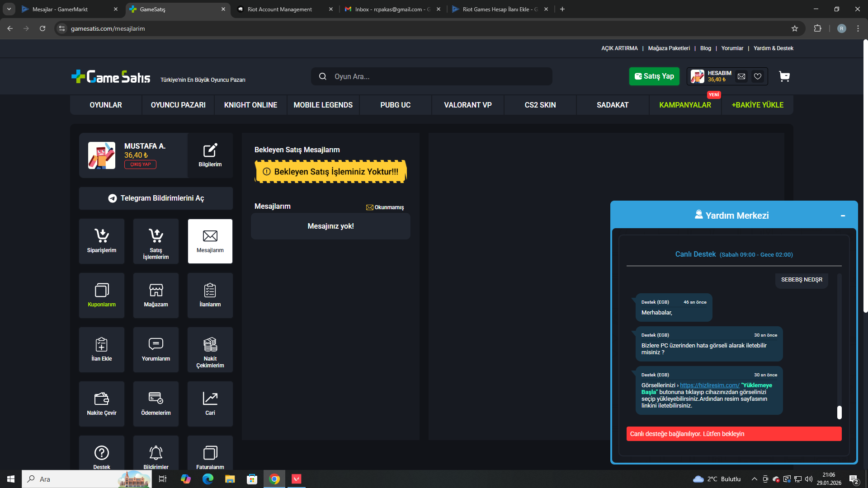868x488 pixels.
Task: Open the AÇIK ARTIRMA link
Action: (x=619, y=48)
